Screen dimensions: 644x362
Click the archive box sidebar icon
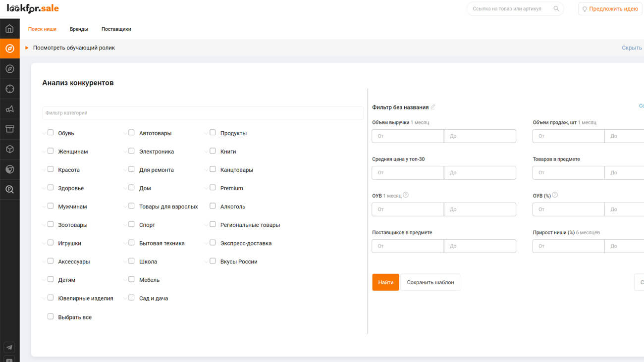(9, 129)
